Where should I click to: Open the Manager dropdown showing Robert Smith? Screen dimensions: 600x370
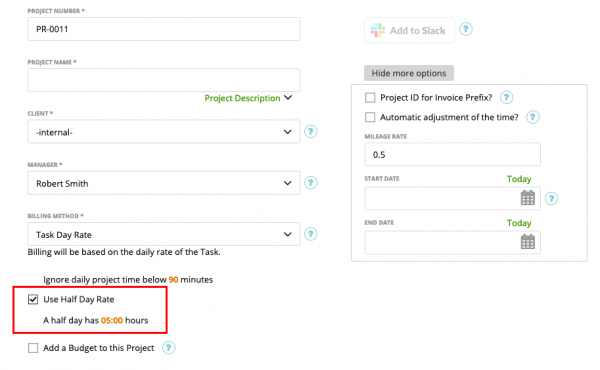pos(164,183)
